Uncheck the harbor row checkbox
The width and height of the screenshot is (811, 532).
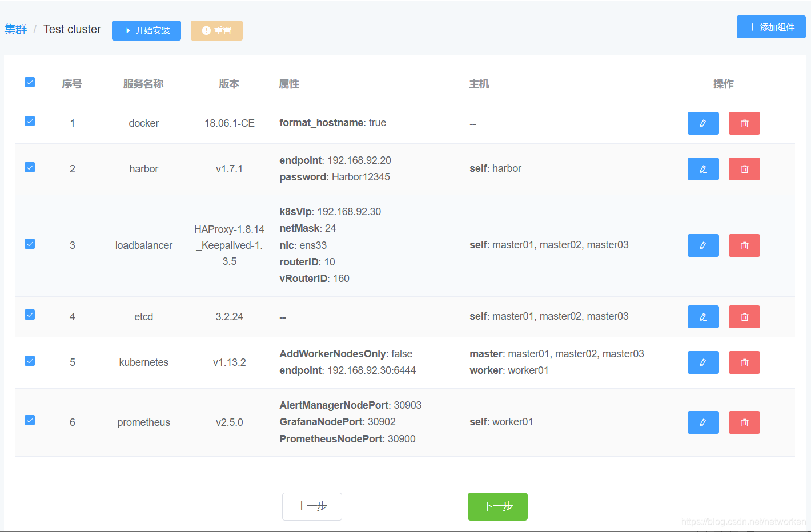pos(30,167)
